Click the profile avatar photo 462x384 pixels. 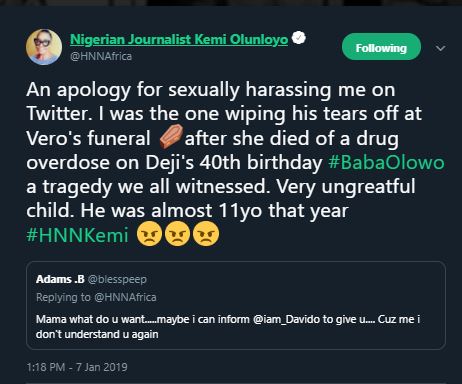(44, 47)
